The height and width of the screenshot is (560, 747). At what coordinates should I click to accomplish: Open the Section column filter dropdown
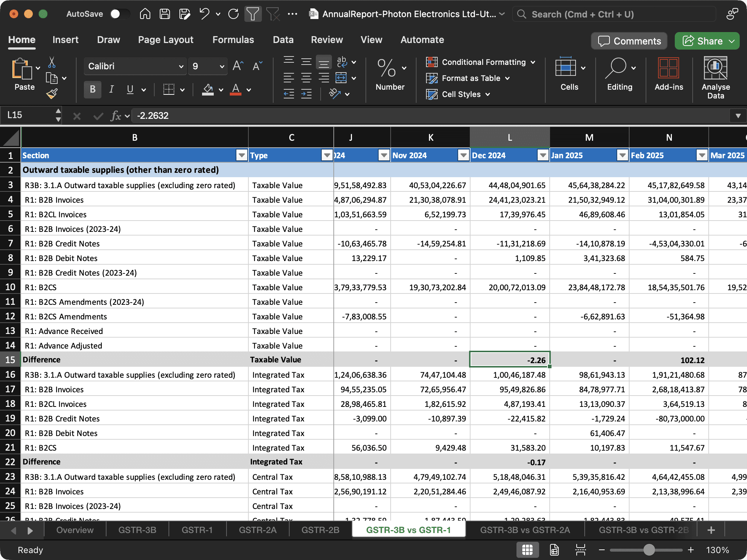pos(241,155)
